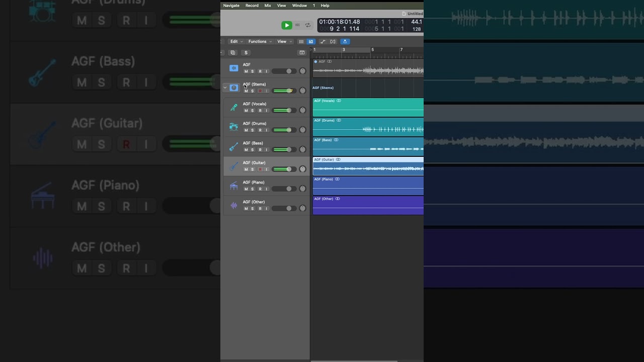Screen dimensions: 644x362
Task: Select the microphone icon on AGF (Vocals) track
Action: [233, 107]
